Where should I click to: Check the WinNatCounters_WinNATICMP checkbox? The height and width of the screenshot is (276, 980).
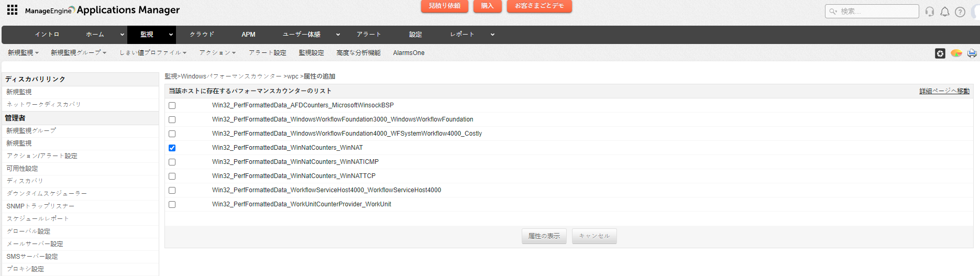[172, 162]
